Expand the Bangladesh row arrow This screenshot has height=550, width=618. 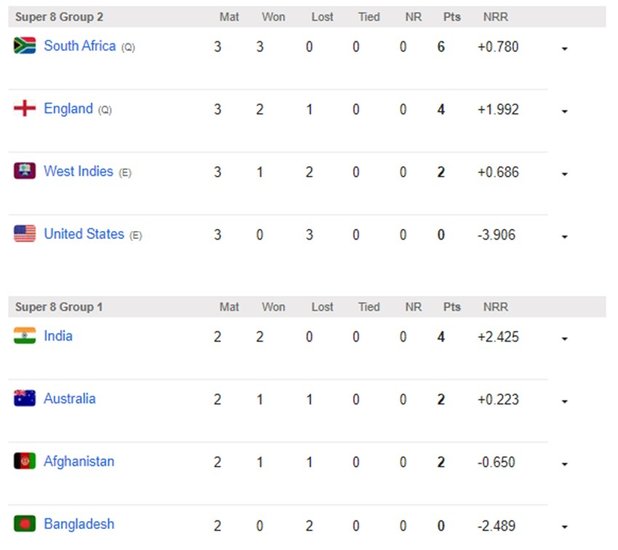click(x=565, y=526)
